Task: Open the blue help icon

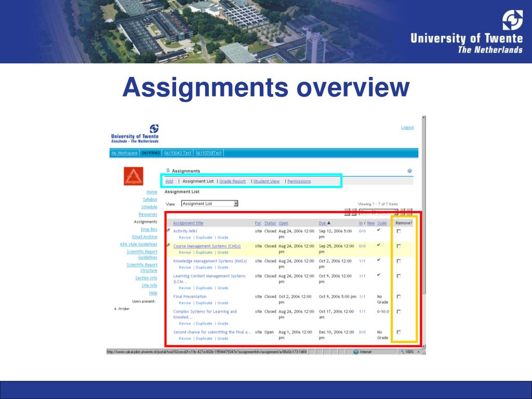Action: click(409, 170)
